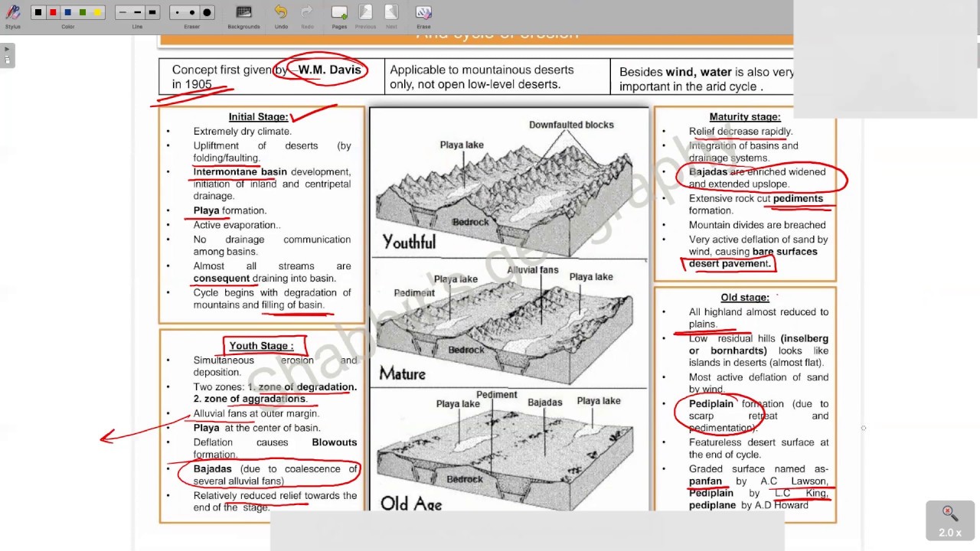Viewport: 980px width, 551px height.
Task: Click "Intermontane basin" in Initial Stage
Action: [x=240, y=172]
